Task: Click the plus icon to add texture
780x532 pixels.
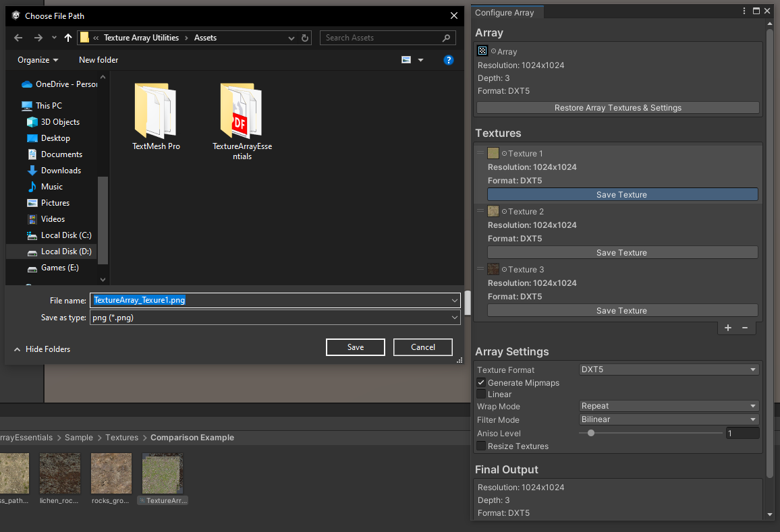Action: pyautogui.click(x=728, y=328)
